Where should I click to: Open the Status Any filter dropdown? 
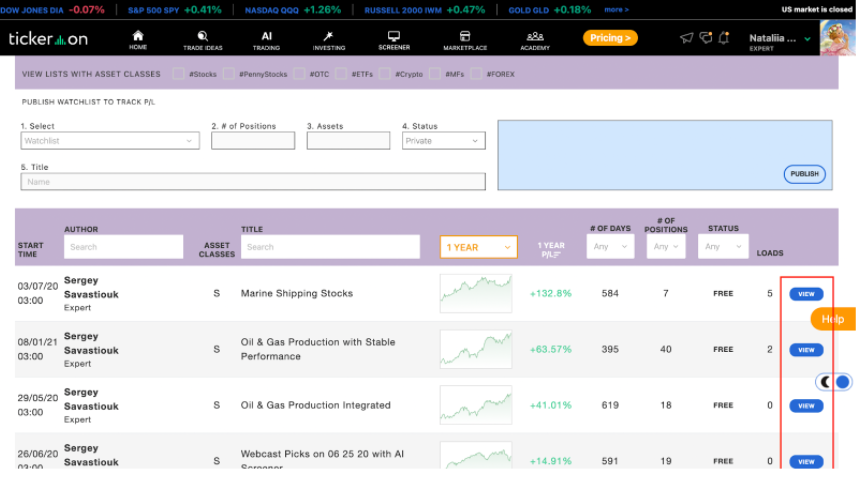723,247
